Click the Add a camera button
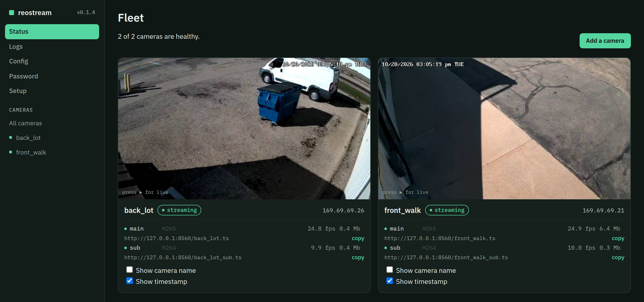 point(605,41)
